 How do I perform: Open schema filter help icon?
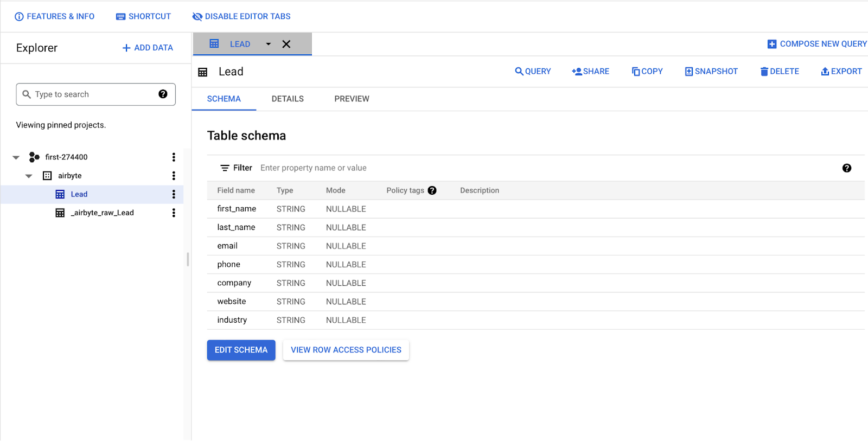pos(847,168)
